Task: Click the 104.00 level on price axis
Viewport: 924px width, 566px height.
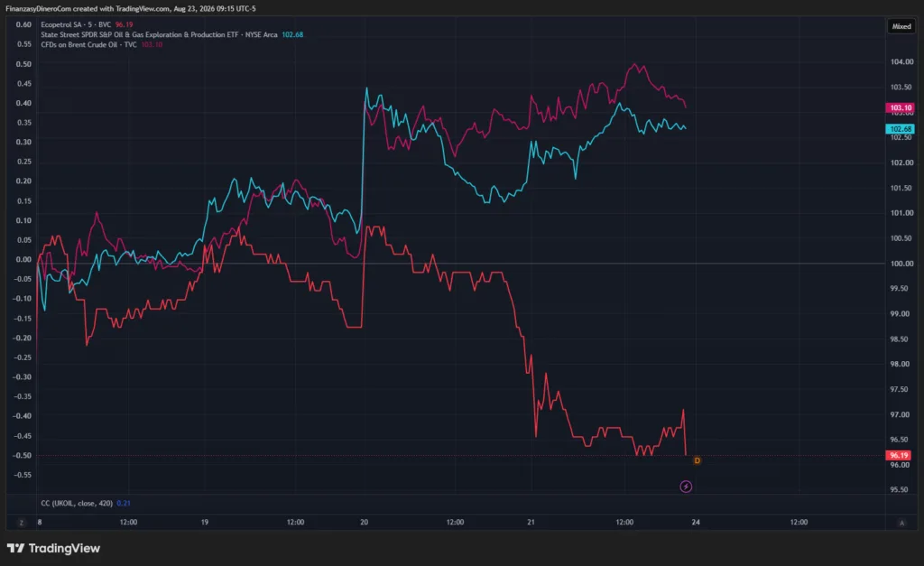Action: pyautogui.click(x=901, y=61)
